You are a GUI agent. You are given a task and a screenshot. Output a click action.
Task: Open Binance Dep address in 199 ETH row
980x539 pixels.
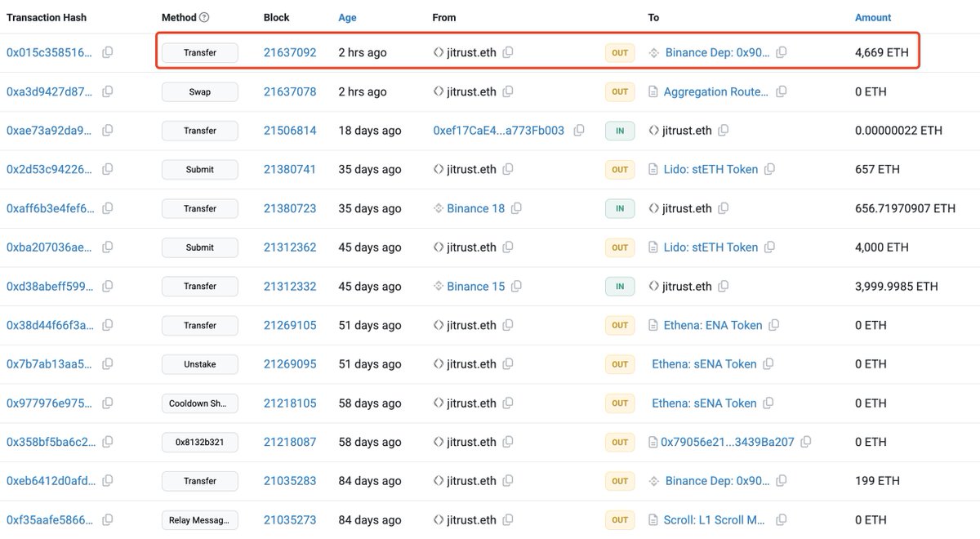[x=718, y=481]
